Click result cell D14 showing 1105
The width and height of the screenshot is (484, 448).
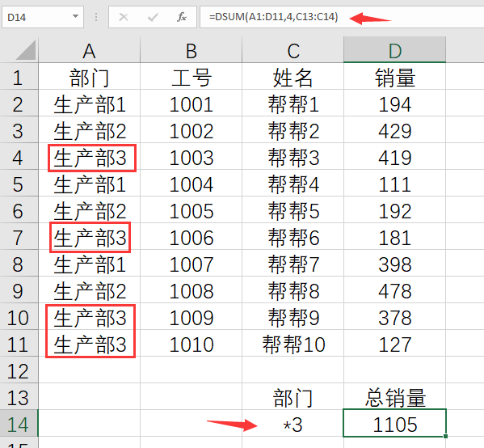[395, 423]
